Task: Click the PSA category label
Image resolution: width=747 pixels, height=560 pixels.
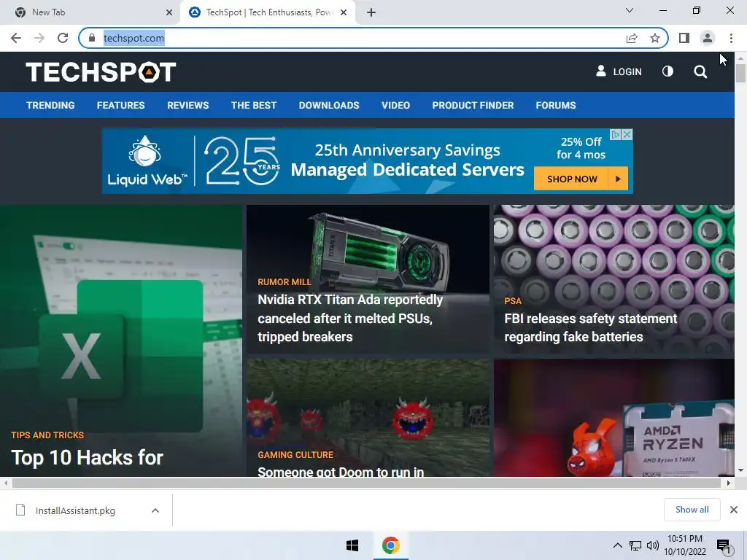Action: click(x=513, y=301)
